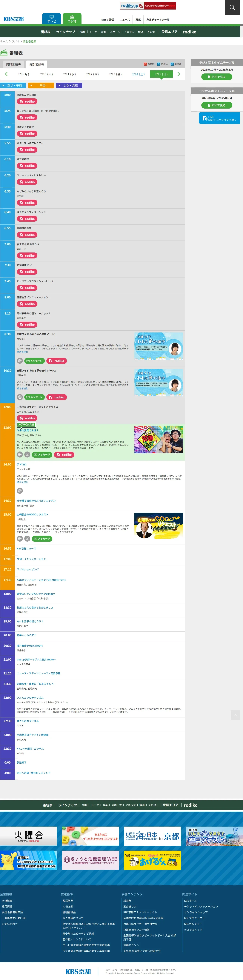Open radiko for 健康向上委員会

(27, 134)
